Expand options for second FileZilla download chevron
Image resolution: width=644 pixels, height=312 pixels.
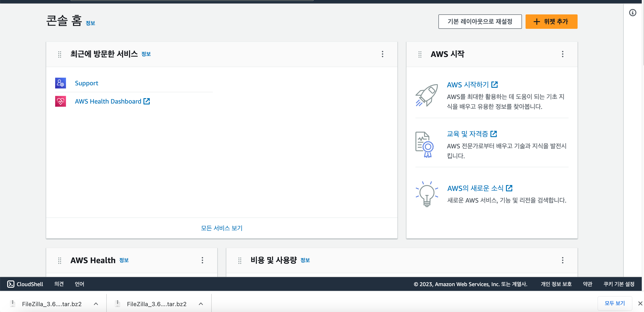point(201,304)
